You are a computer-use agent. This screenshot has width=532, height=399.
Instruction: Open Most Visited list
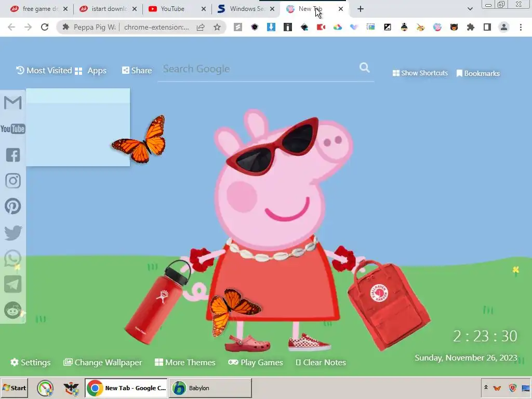coord(44,70)
